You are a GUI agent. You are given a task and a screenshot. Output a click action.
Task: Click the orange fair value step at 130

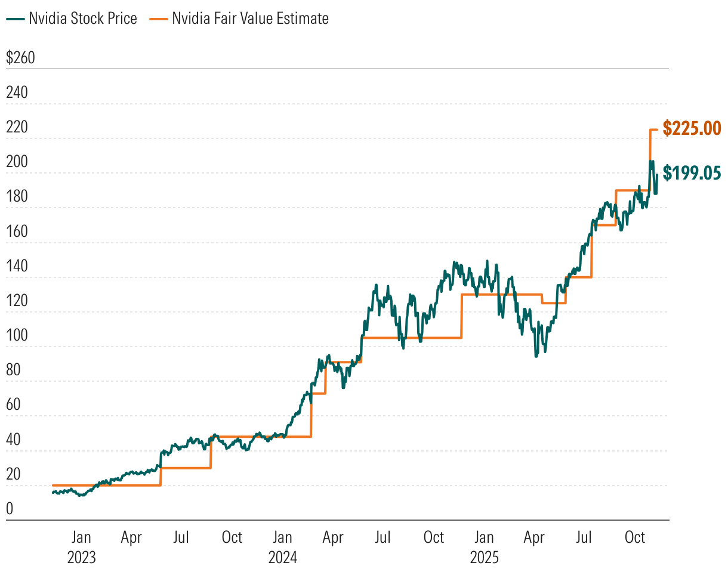(501, 295)
